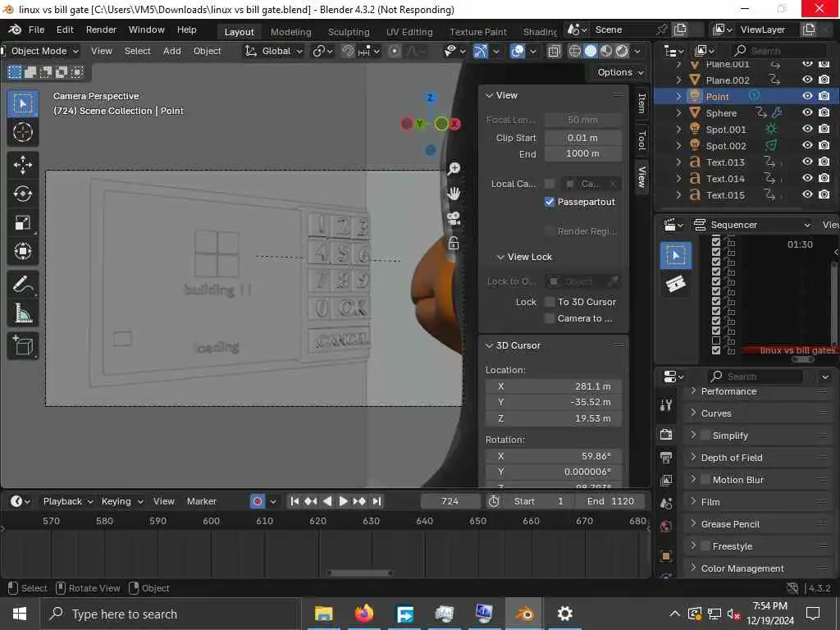Toggle the lock camera to view icon

pyautogui.click(x=454, y=243)
